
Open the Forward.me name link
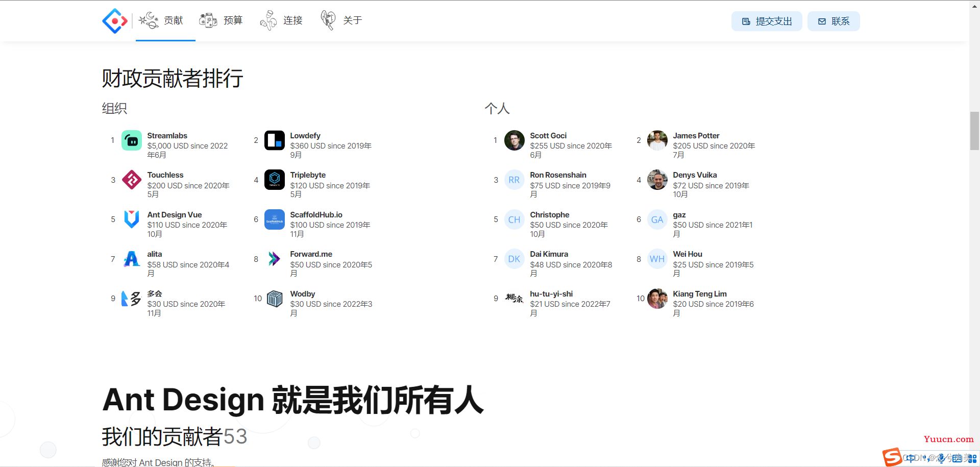click(x=311, y=254)
